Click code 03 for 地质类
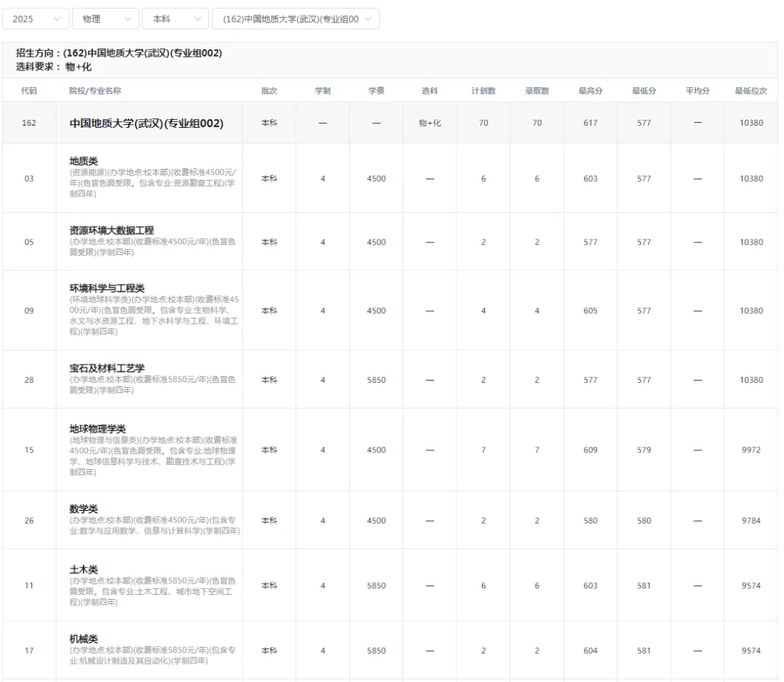The image size is (784, 682). pyautogui.click(x=29, y=179)
